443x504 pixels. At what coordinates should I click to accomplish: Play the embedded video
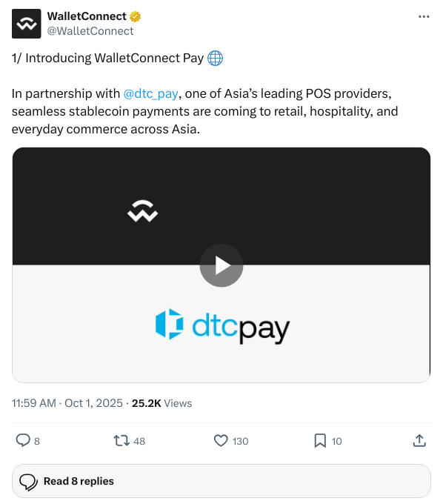pos(221,265)
